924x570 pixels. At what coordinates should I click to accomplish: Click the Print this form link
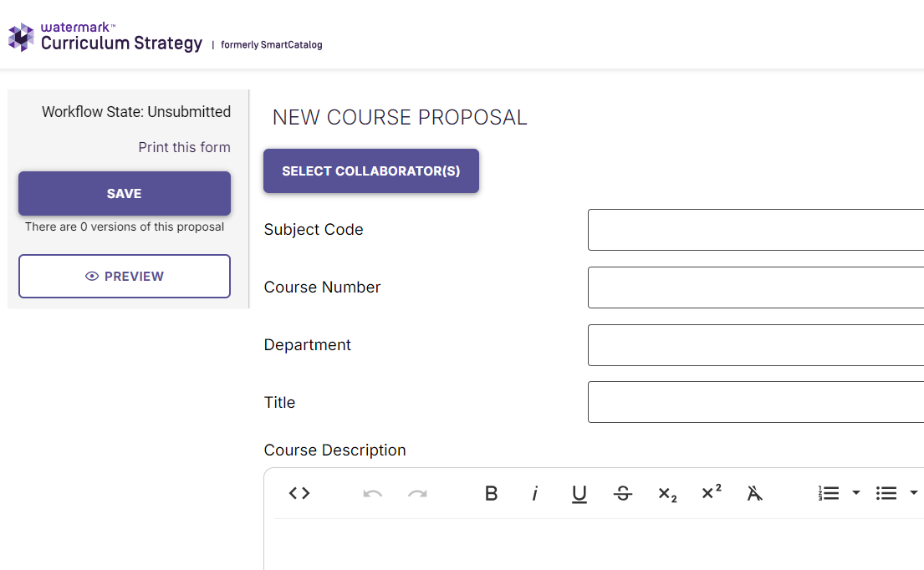[x=185, y=147]
